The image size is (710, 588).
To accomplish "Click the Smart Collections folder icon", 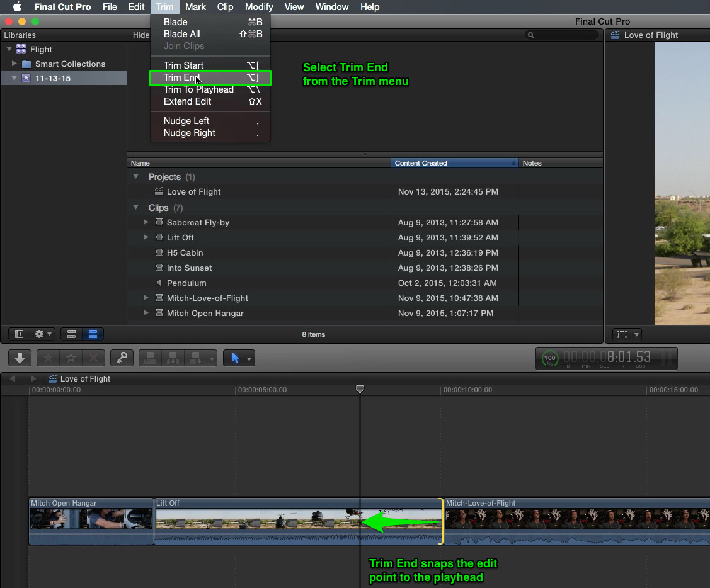I will [x=26, y=64].
